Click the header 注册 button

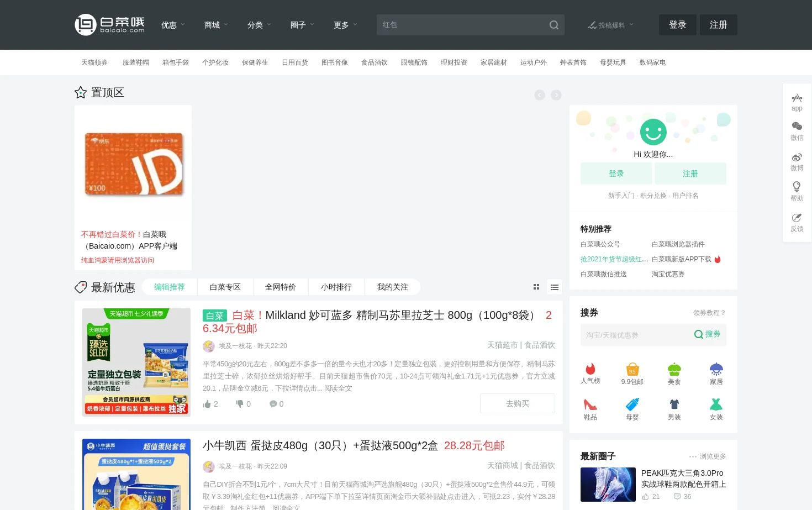coord(719,25)
